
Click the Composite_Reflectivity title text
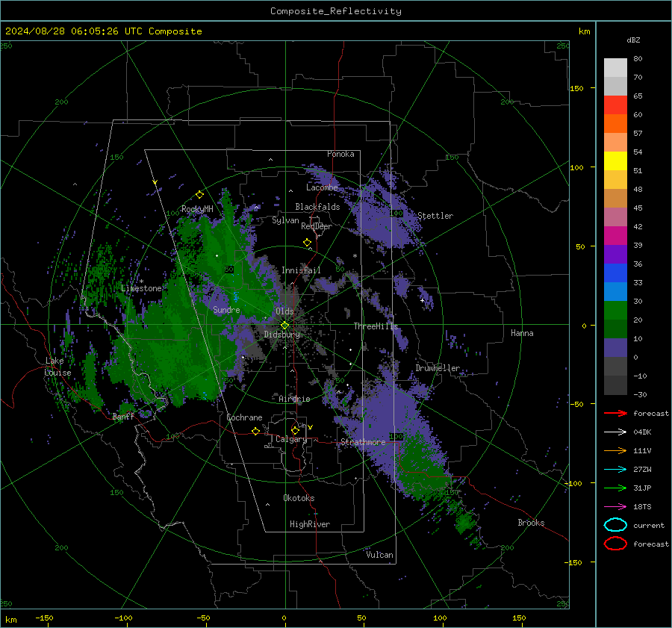coord(336,11)
